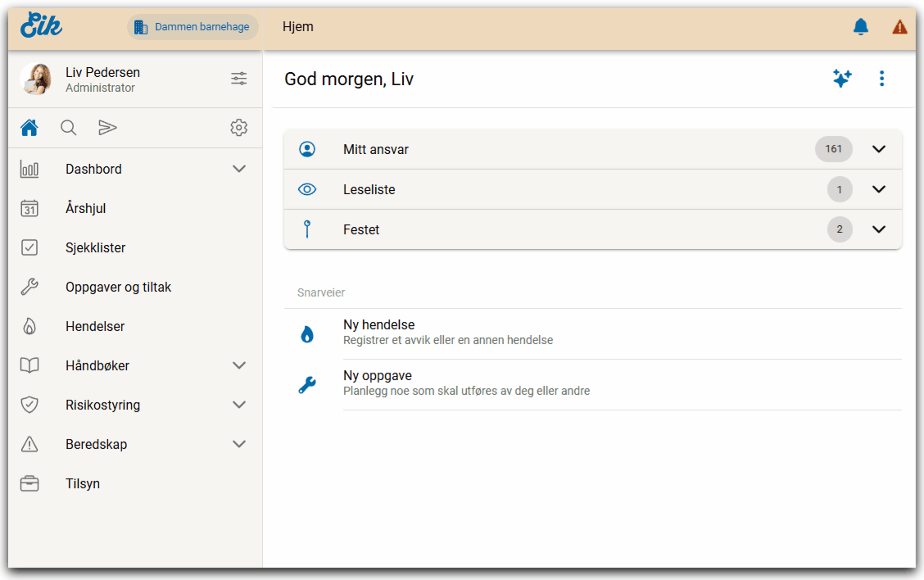Open user preferences sliders icon
The width and height of the screenshot is (924, 580).
point(238,79)
